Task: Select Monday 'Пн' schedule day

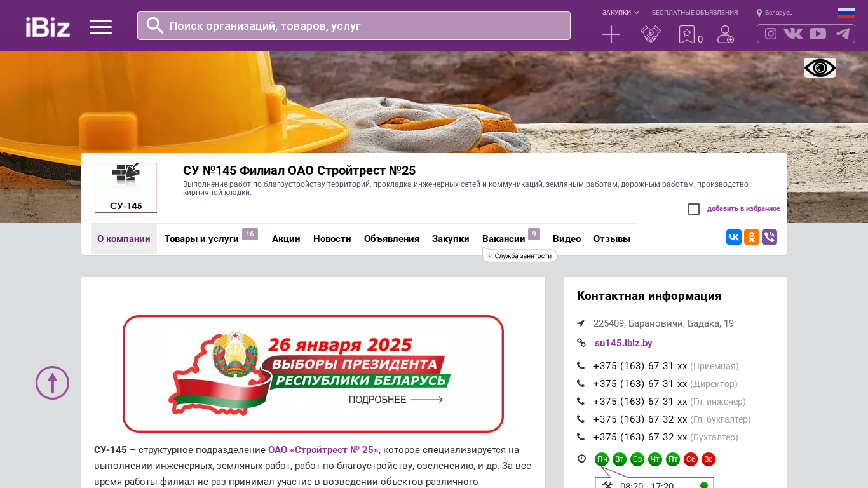Action: pos(602,459)
